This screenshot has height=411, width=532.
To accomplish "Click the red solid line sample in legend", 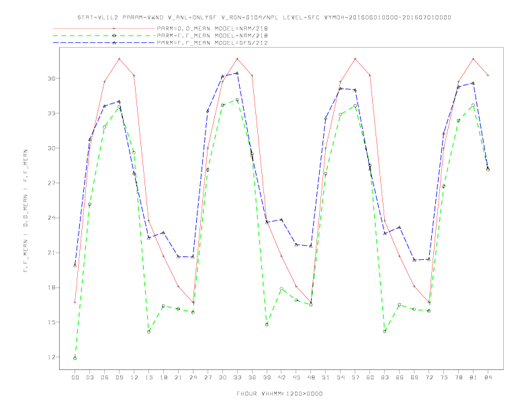I will click(x=104, y=28).
